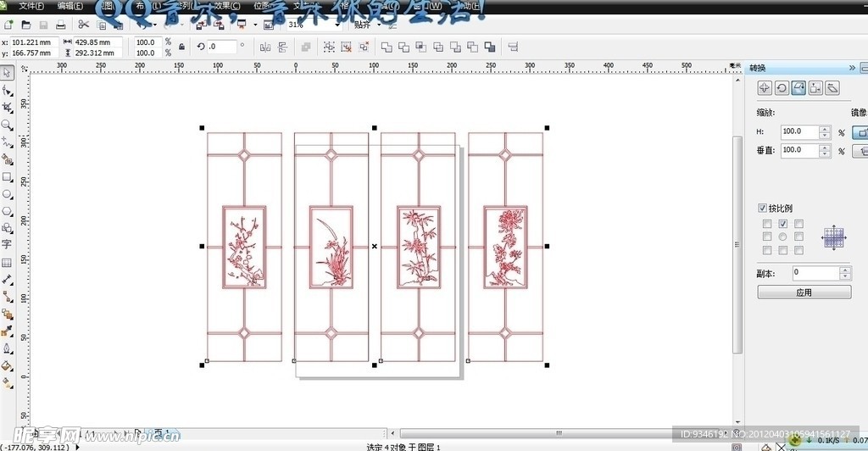Click the horizontal mirror button
Image resolution: width=868 pixels, height=451 pixels.
[x=860, y=132]
